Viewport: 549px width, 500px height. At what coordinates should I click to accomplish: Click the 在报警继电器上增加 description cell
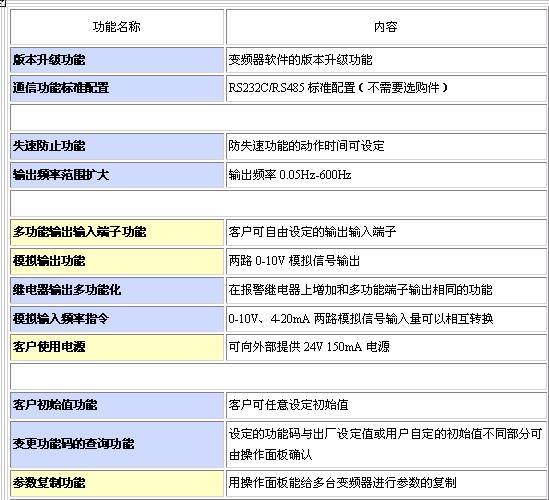click(386, 290)
